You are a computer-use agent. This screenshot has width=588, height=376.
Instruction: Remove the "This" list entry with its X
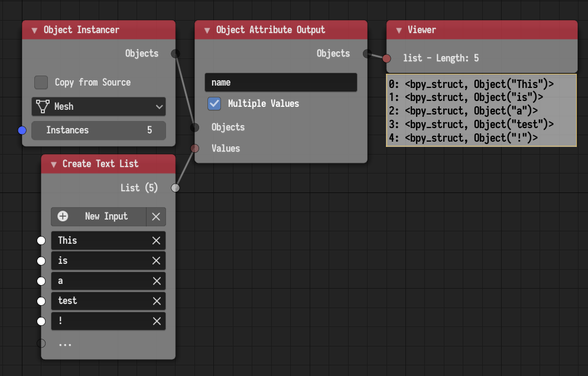click(157, 240)
